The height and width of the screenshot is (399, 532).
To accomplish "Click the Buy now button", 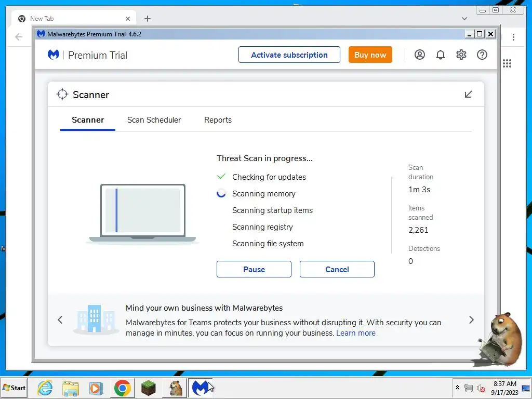I will pyautogui.click(x=370, y=55).
